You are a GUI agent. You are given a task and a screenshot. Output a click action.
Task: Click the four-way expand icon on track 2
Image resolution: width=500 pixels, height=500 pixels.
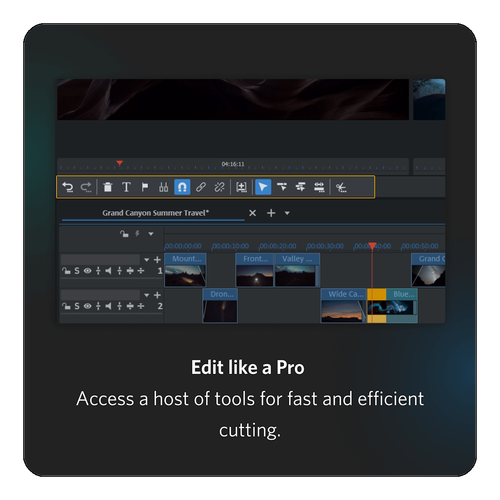(130, 306)
